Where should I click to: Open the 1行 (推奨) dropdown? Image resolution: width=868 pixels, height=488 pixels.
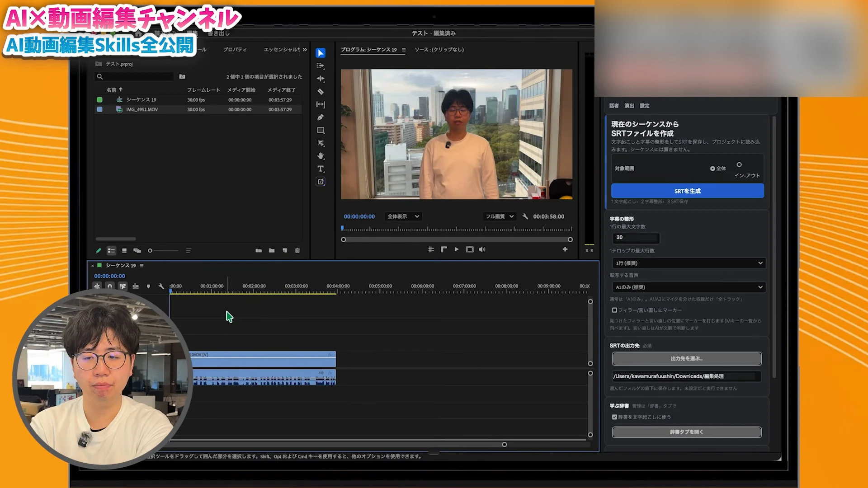[689, 263]
